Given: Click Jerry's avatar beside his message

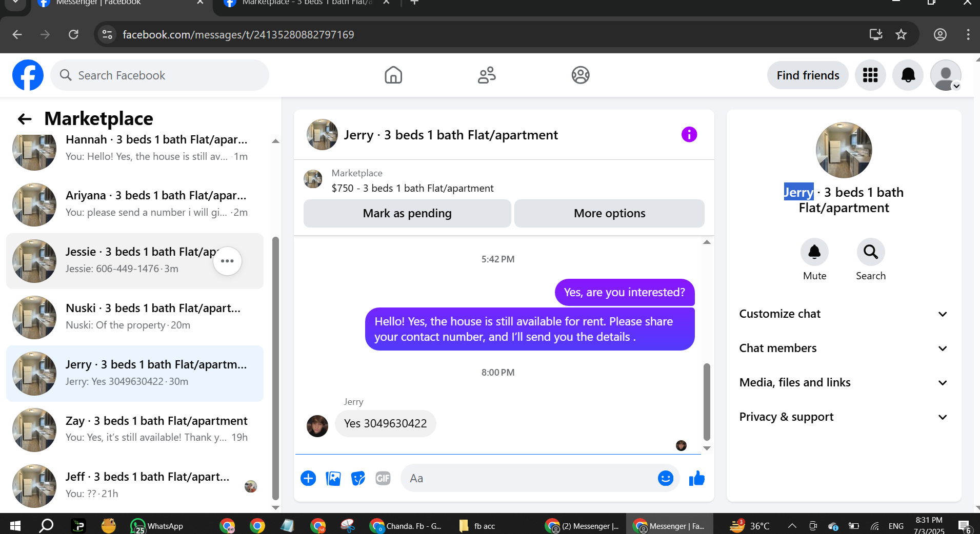Looking at the screenshot, I should tap(317, 425).
